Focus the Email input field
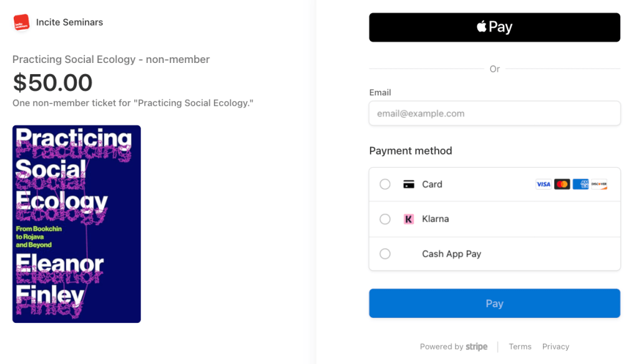Screen dimensions: 639x364 pyautogui.click(x=494, y=113)
